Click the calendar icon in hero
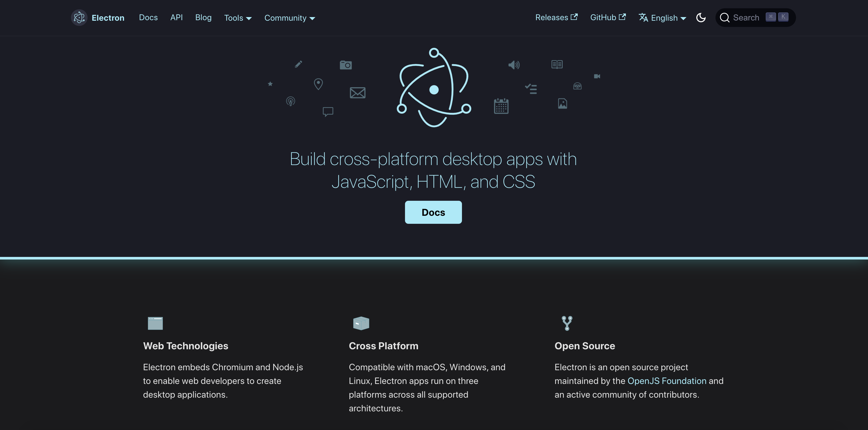The height and width of the screenshot is (430, 868). [x=501, y=106]
